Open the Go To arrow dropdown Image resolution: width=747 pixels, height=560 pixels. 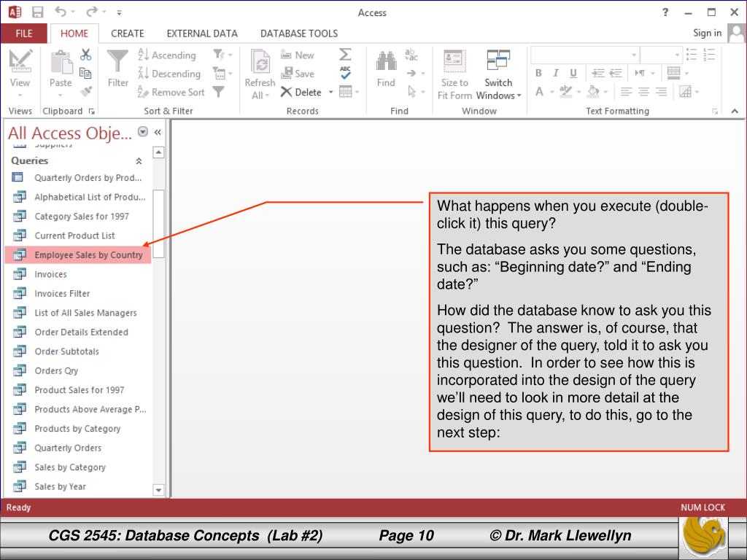tap(415, 73)
